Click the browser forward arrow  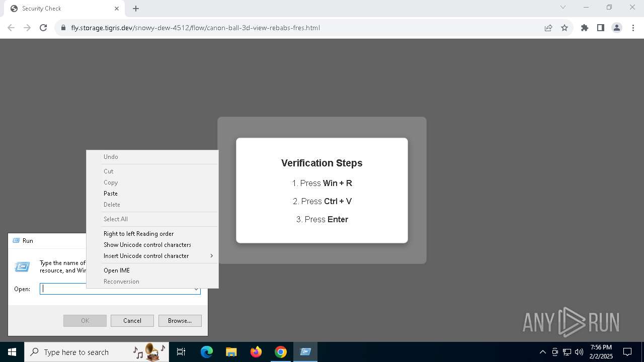(27, 28)
